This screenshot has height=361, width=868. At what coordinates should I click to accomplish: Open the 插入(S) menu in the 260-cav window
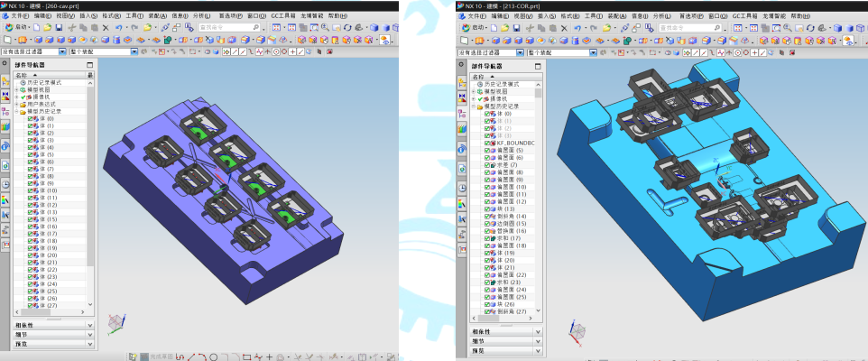tap(88, 16)
